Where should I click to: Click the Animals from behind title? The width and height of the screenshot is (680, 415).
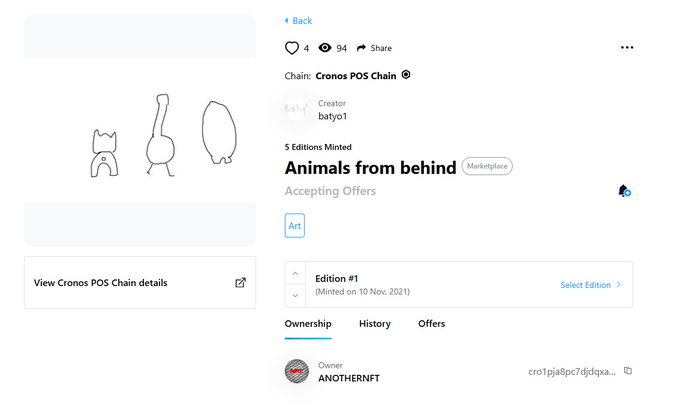pyautogui.click(x=370, y=168)
